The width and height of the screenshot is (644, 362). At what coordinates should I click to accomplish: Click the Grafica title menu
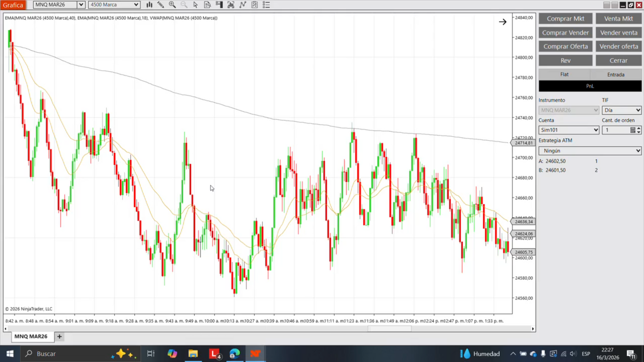pyautogui.click(x=13, y=5)
